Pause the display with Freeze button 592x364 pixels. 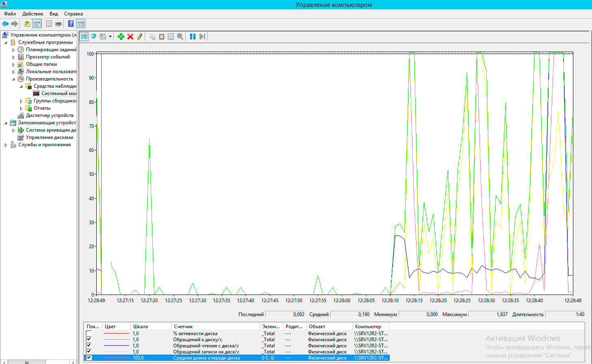(193, 37)
